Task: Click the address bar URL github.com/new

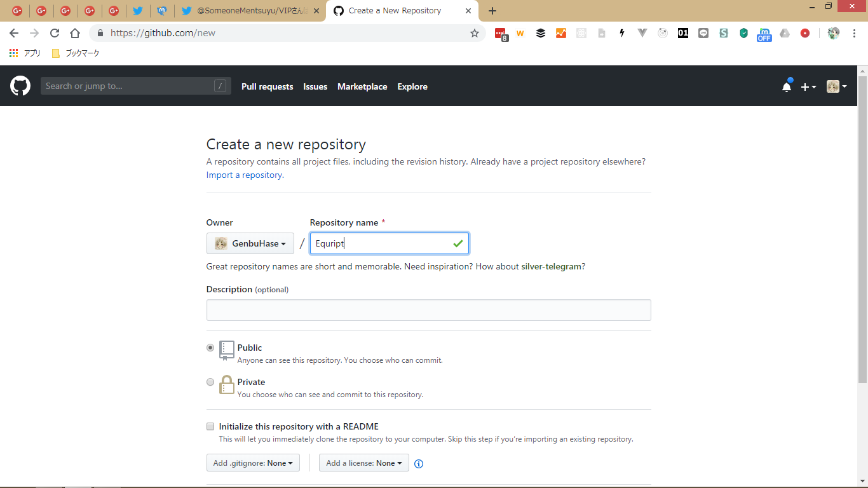Action: coord(163,33)
